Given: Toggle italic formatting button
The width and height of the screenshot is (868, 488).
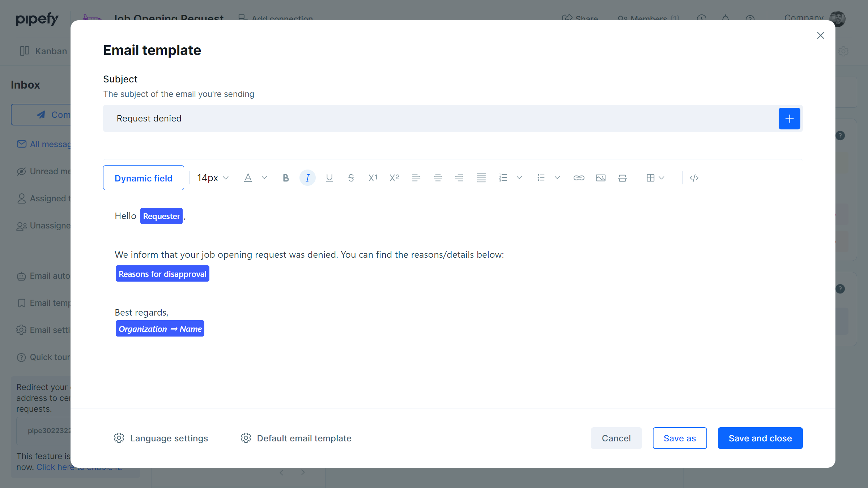Looking at the screenshot, I should 307,178.
